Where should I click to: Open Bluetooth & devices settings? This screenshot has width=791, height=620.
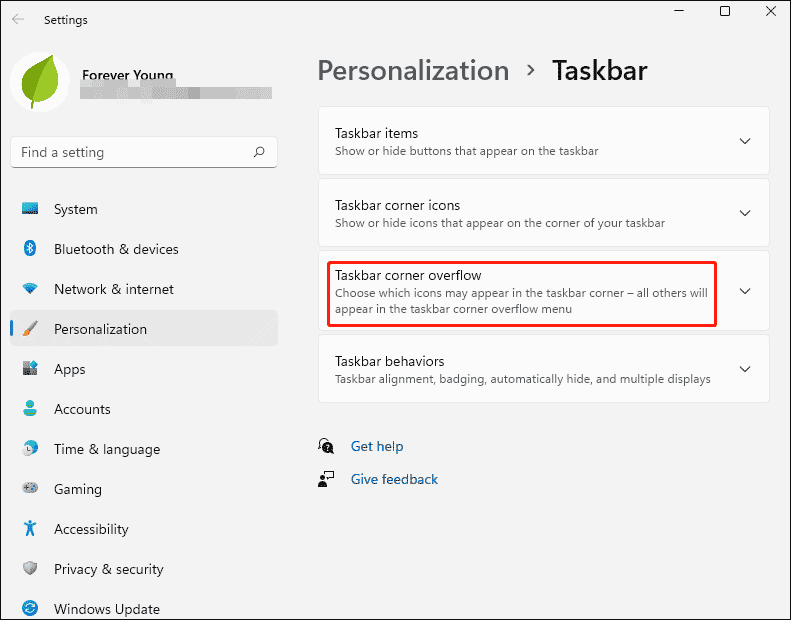(116, 249)
